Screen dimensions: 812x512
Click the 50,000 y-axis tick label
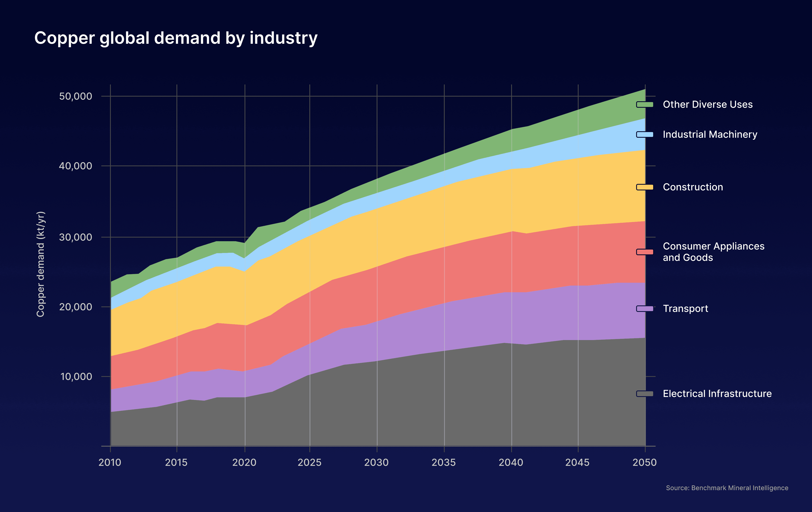click(x=76, y=96)
